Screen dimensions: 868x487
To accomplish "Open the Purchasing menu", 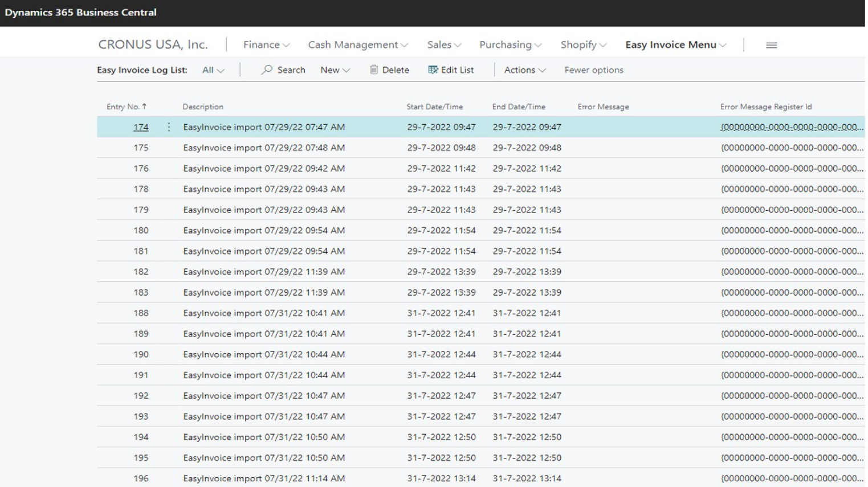I will (x=510, y=45).
